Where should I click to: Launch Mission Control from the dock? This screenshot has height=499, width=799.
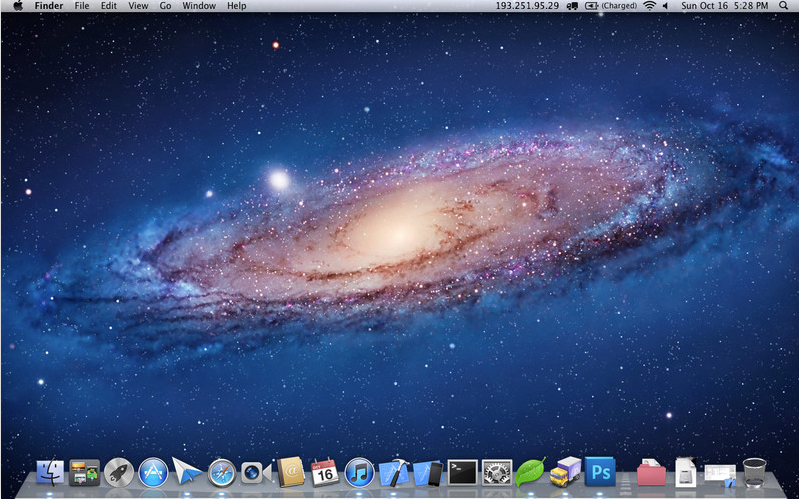(84, 472)
